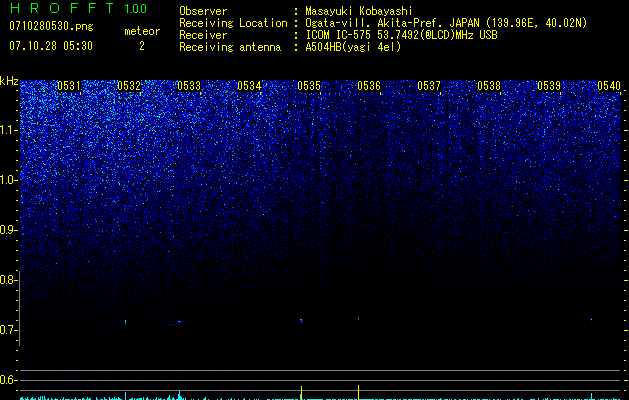Click the faint echo near 0540

click(591, 319)
